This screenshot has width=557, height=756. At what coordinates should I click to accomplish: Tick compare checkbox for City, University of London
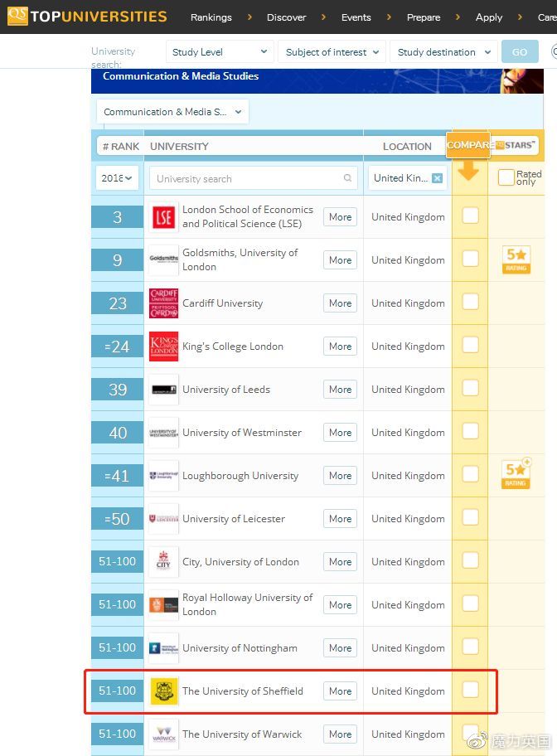click(x=470, y=560)
